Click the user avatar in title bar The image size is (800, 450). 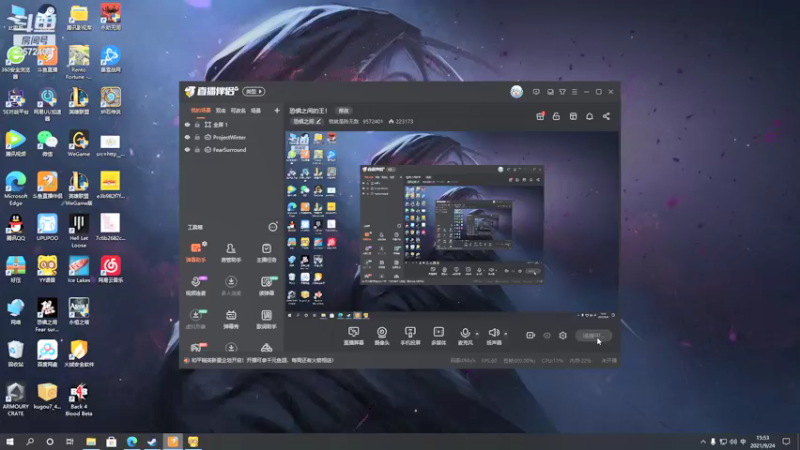516,92
